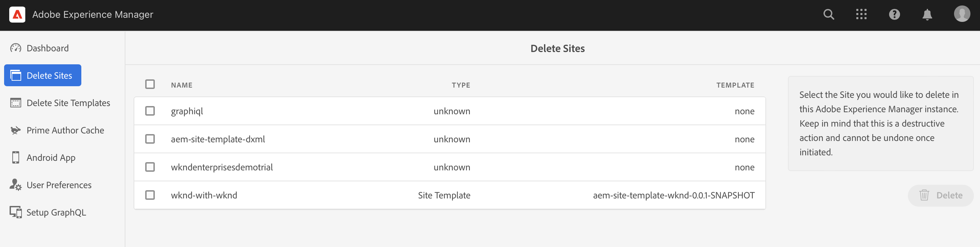980x247 pixels.
Task: Click the User Preferences gear-person icon
Action: [16, 185]
